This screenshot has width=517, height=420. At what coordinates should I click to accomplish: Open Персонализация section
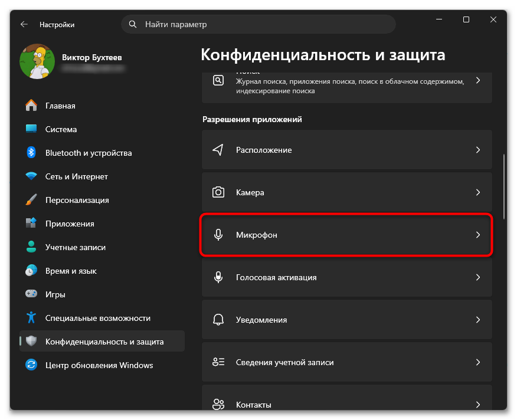[102, 200]
